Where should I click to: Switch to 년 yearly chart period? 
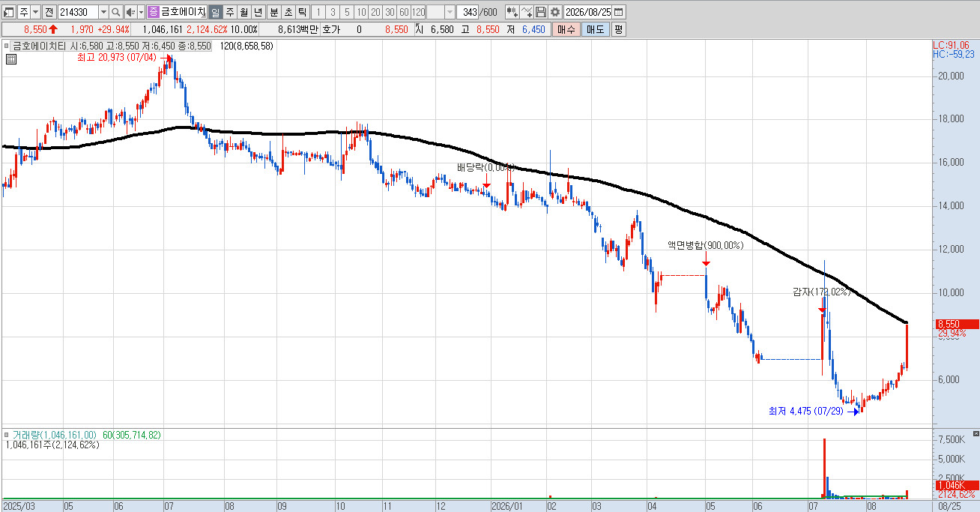click(258, 12)
